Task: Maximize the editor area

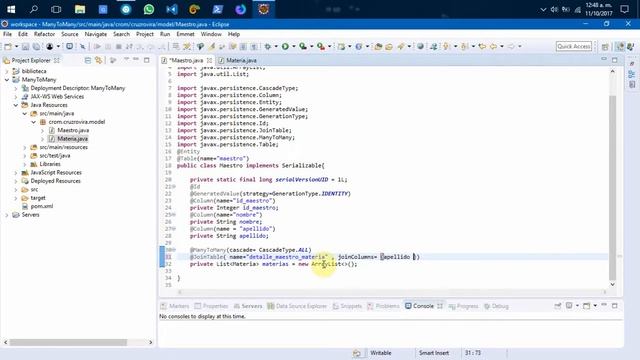Action: (x=614, y=60)
